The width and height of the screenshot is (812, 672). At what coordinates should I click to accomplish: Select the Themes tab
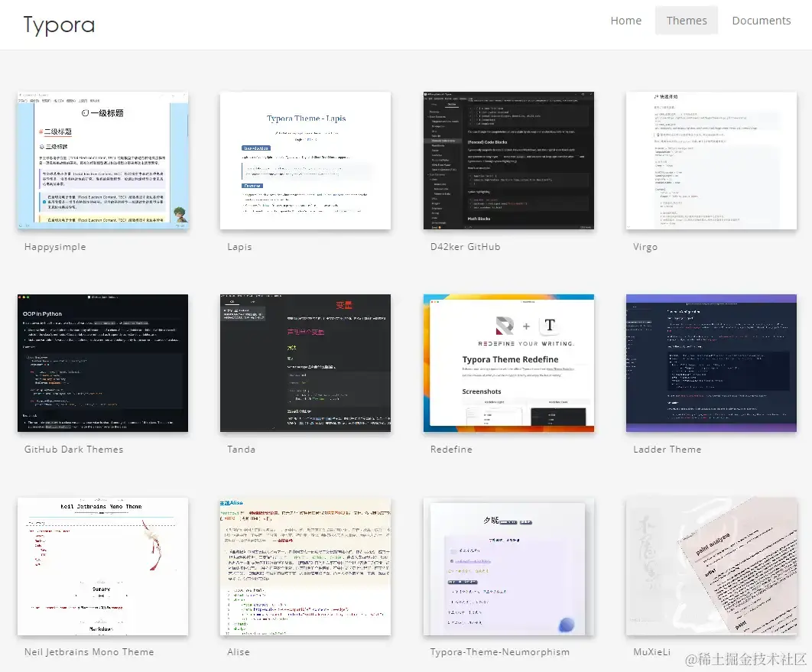click(x=686, y=21)
